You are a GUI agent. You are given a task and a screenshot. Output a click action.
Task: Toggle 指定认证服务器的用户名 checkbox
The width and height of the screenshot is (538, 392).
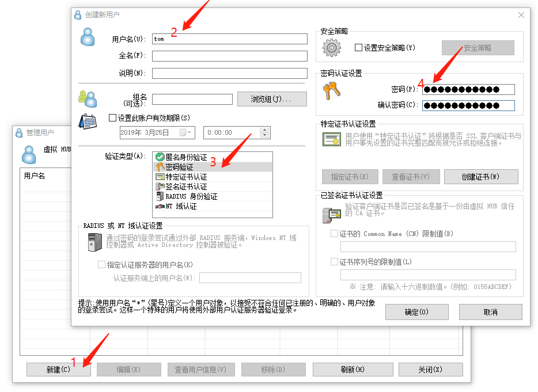101,264
